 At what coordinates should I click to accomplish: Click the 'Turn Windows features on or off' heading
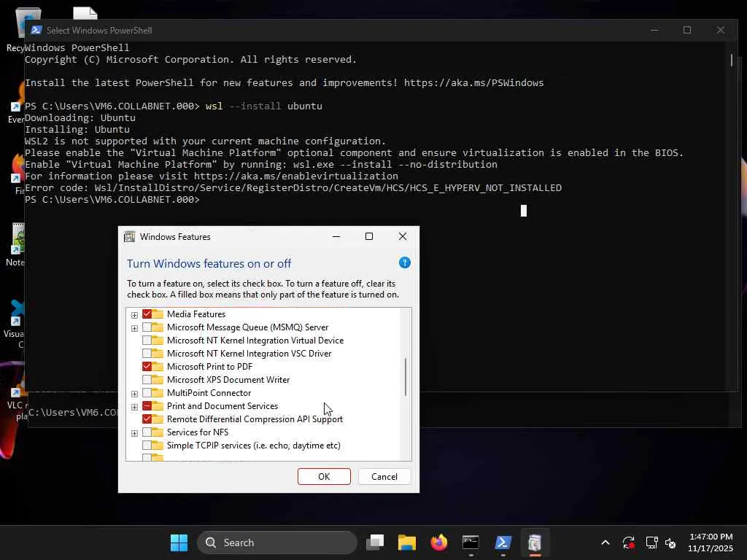click(x=209, y=263)
